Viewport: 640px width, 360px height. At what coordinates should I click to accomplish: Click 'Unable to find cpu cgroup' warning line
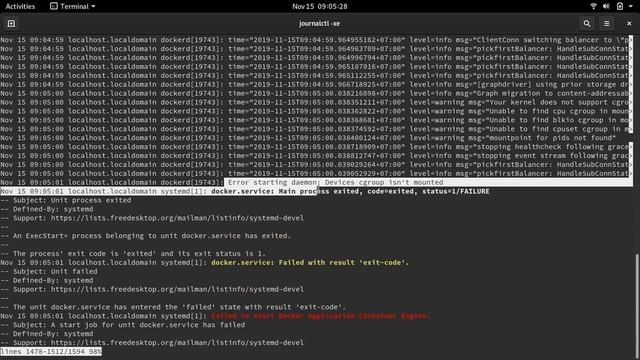click(316, 111)
